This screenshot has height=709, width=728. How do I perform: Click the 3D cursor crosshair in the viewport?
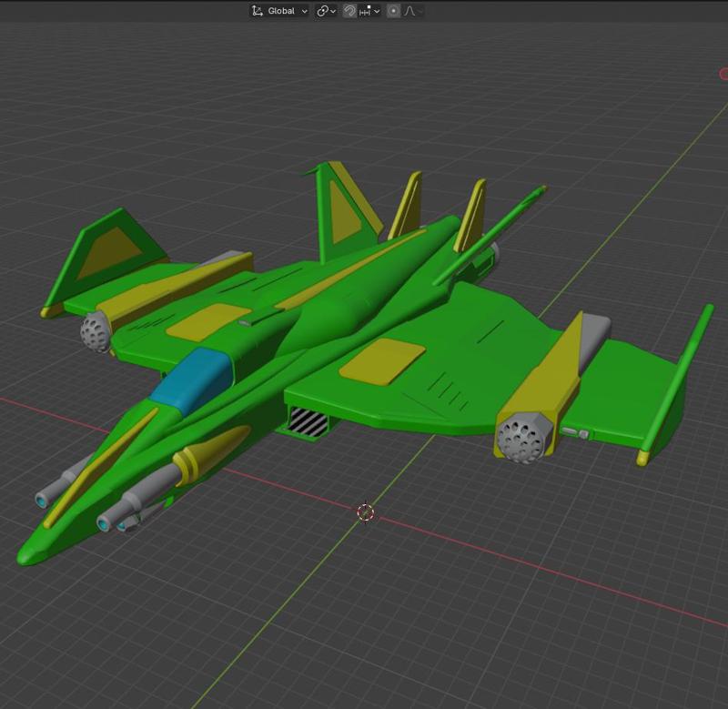[364, 513]
